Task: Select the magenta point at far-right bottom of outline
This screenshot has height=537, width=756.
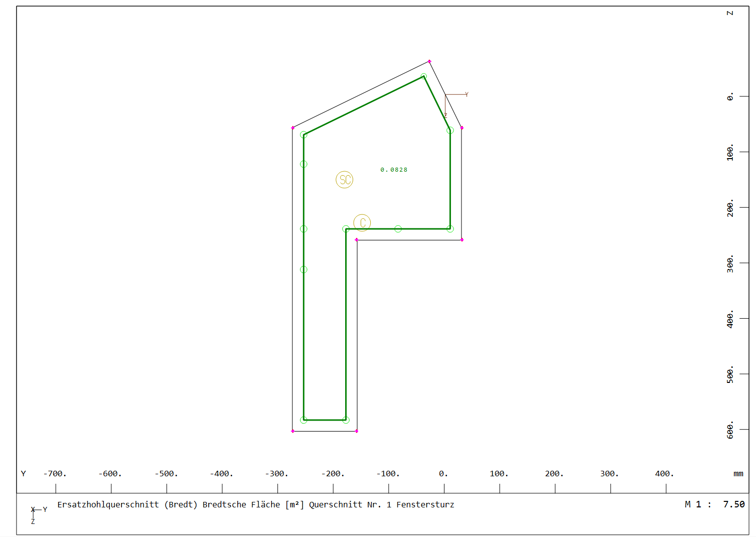Action: point(462,240)
